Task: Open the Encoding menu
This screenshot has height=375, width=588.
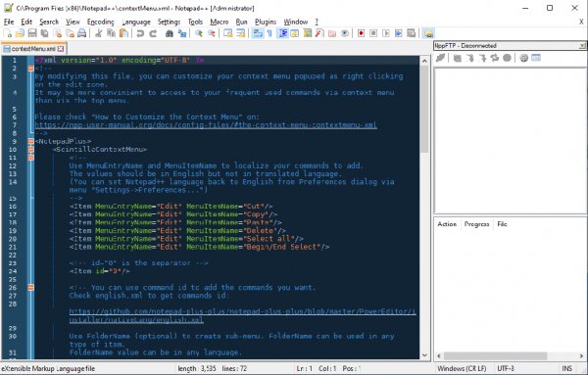Action: [x=101, y=22]
